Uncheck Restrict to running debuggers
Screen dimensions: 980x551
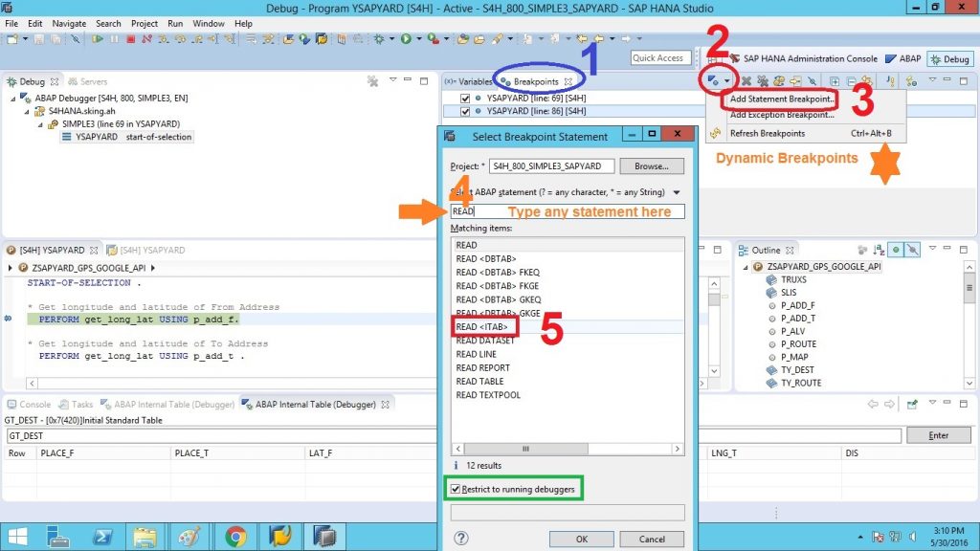point(455,489)
